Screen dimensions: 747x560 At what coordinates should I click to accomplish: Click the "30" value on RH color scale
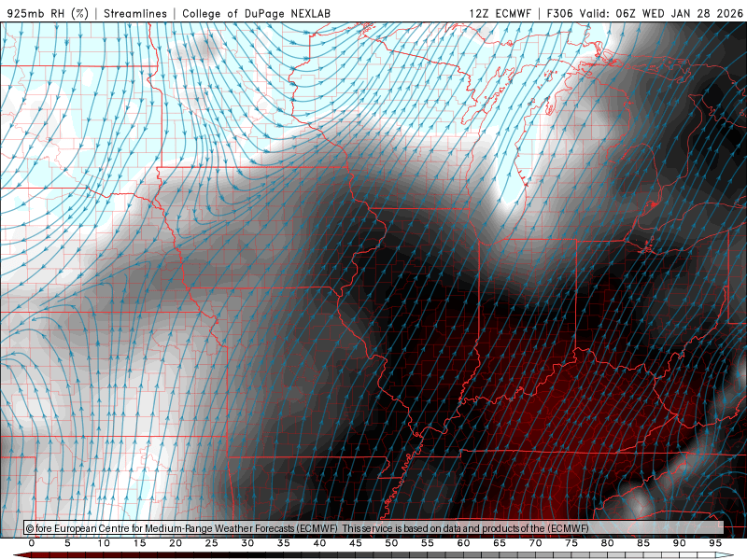pos(247,543)
